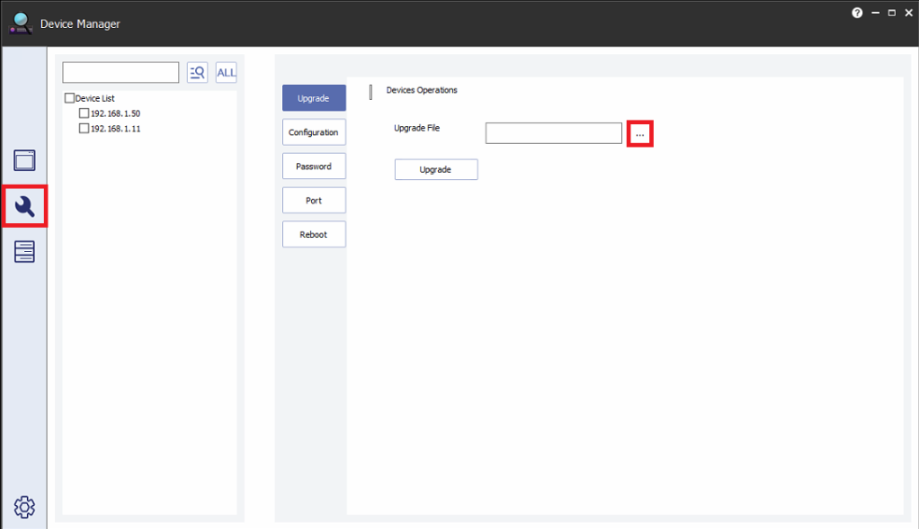Open settings gear at bottom left
919x529 pixels.
pyautogui.click(x=25, y=505)
